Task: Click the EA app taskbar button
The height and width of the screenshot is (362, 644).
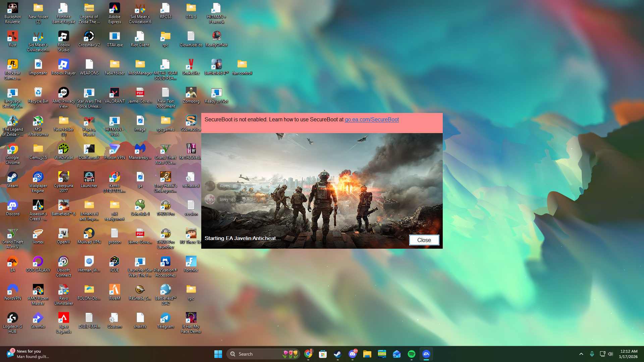Action: (426, 354)
